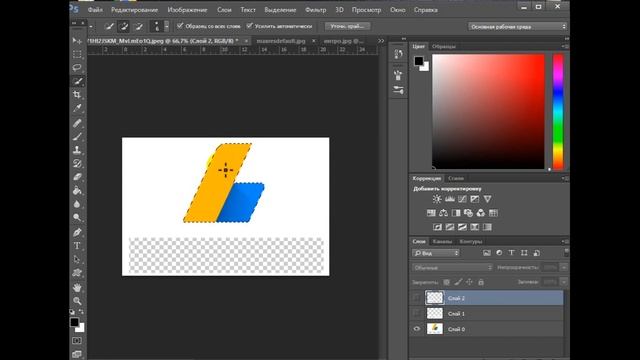Switch to the Каналы tab
Screen dimensions: 640x360
coord(442,242)
